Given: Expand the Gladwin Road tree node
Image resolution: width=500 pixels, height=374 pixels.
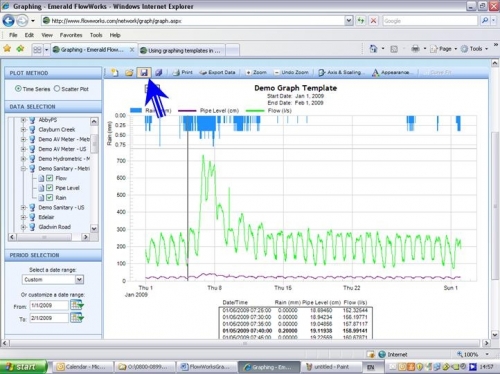Looking at the screenshot, I should tap(23, 227).
